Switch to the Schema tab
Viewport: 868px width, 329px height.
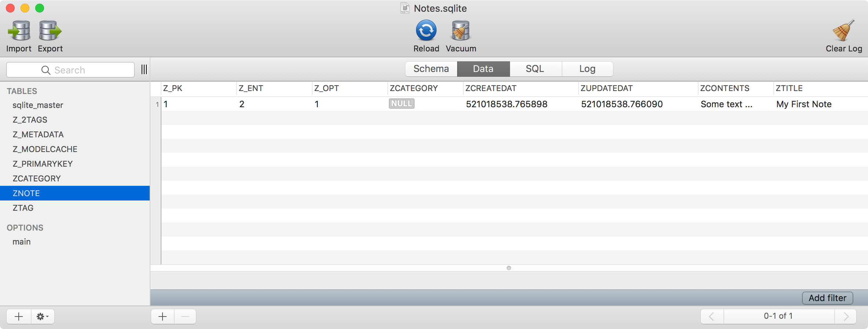pyautogui.click(x=431, y=69)
